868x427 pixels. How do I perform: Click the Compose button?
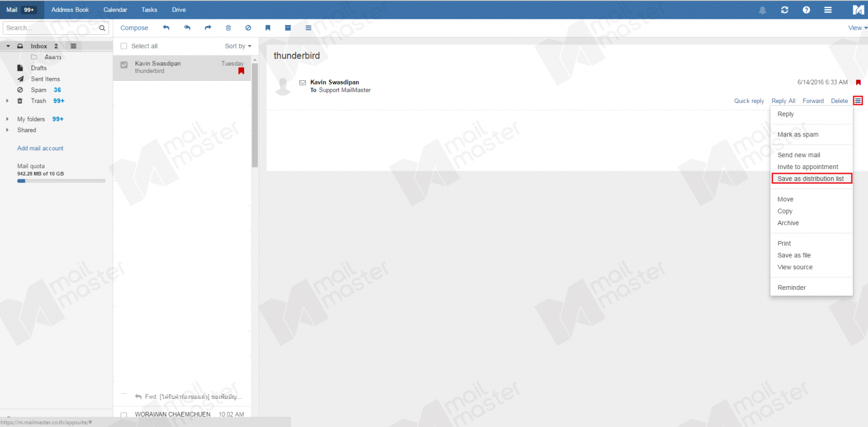point(134,28)
